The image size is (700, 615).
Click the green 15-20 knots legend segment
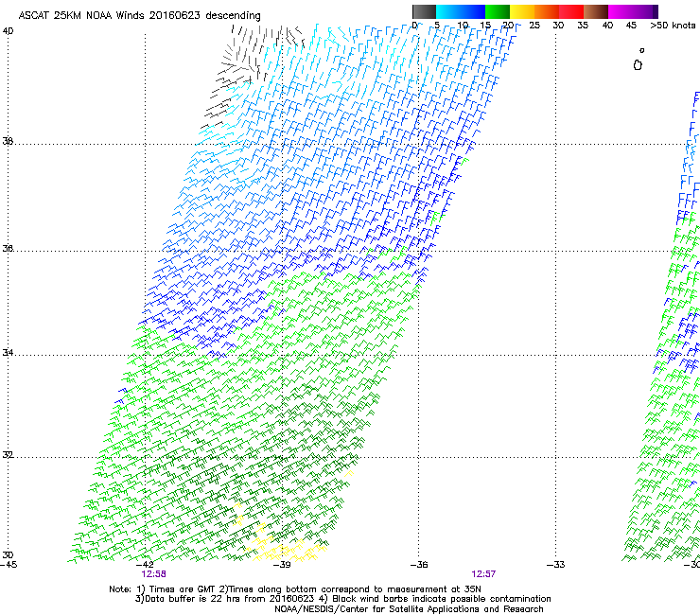[498, 11]
